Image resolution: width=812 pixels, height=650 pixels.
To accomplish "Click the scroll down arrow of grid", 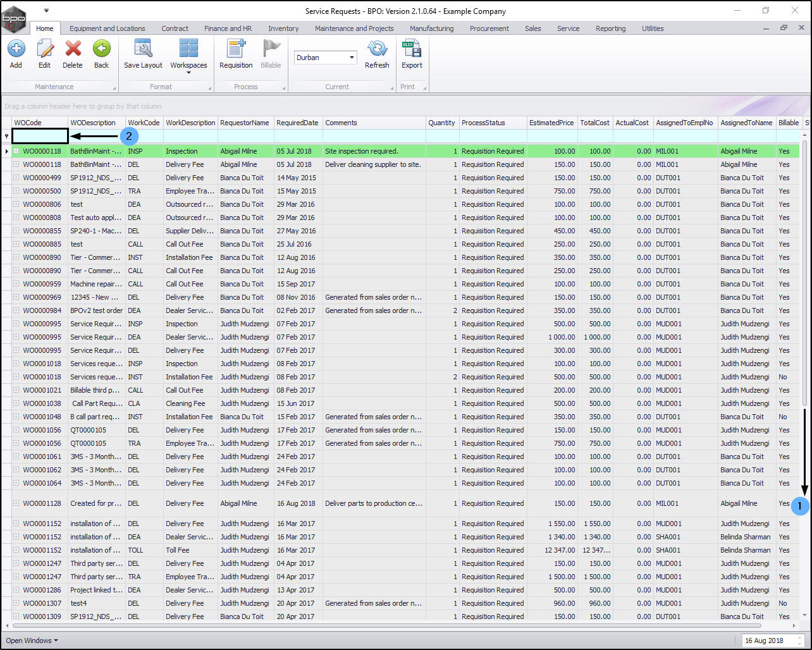I will click(805, 615).
